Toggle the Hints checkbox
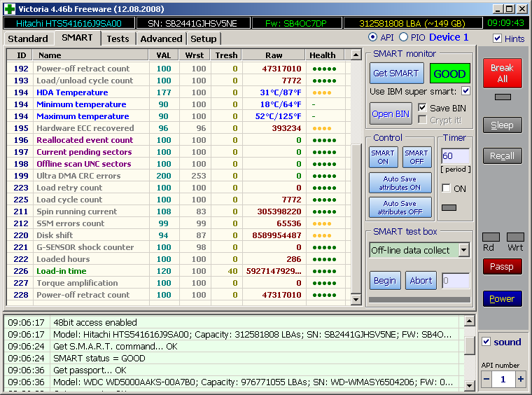 click(x=497, y=39)
